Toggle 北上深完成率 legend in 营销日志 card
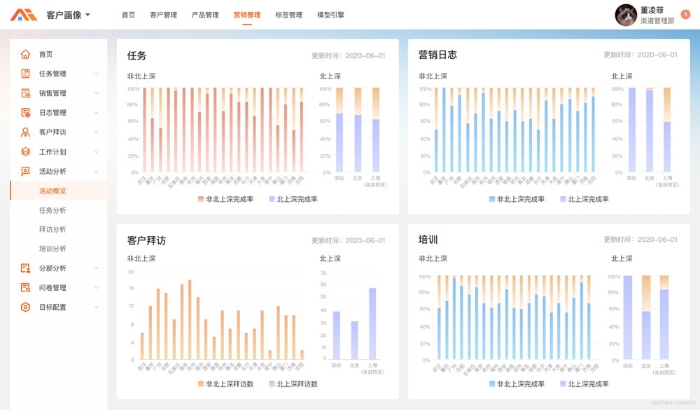700x410 pixels. click(584, 199)
